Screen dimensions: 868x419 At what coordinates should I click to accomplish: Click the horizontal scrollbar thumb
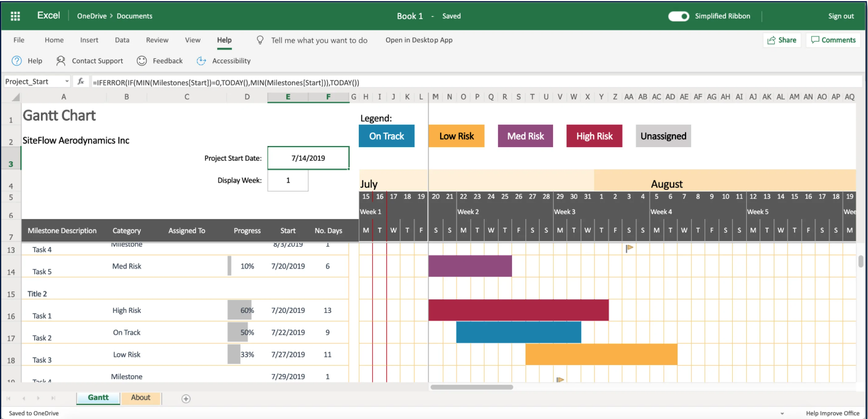(472, 387)
